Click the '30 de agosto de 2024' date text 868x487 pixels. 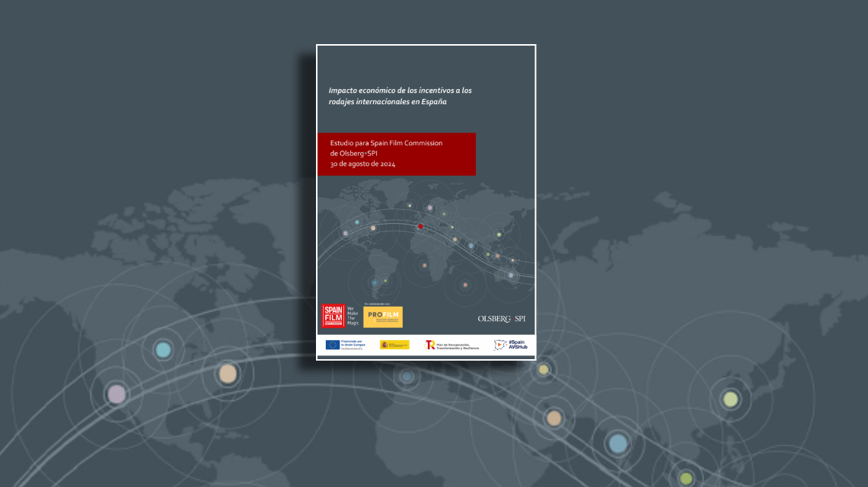[x=362, y=164]
